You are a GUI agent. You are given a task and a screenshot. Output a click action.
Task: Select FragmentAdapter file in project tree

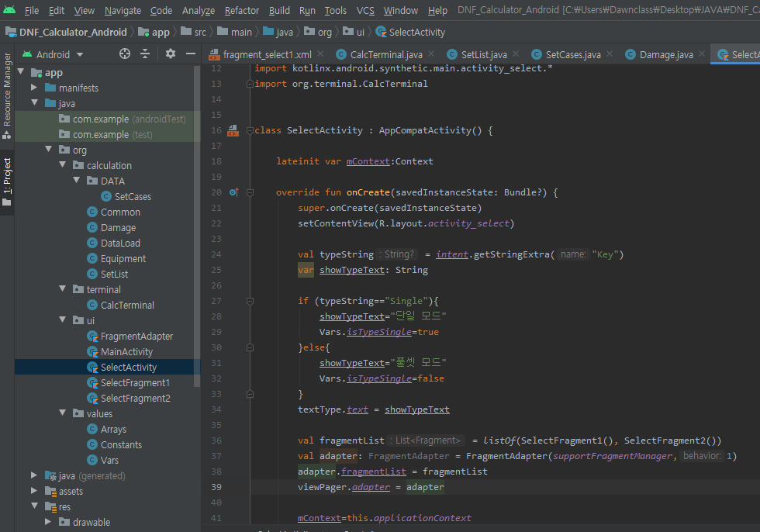[x=130, y=336]
